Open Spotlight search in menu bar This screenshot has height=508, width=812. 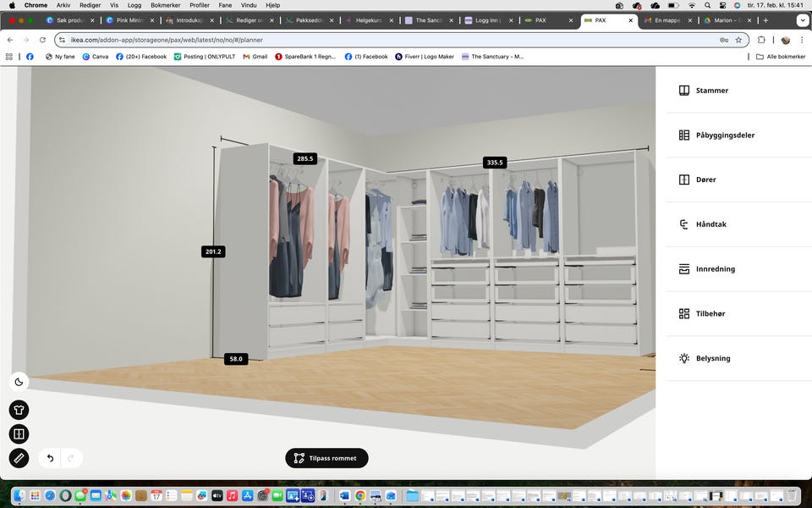click(x=707, y=5)
